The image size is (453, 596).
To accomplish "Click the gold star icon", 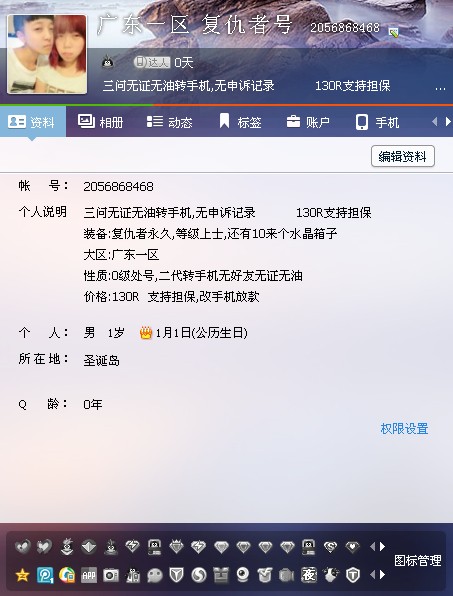I will 22,575.
